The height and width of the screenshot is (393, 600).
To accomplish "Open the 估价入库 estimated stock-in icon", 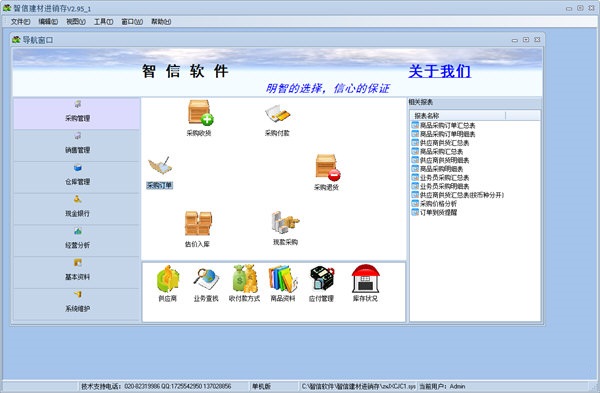I will (x=198, y=223).
